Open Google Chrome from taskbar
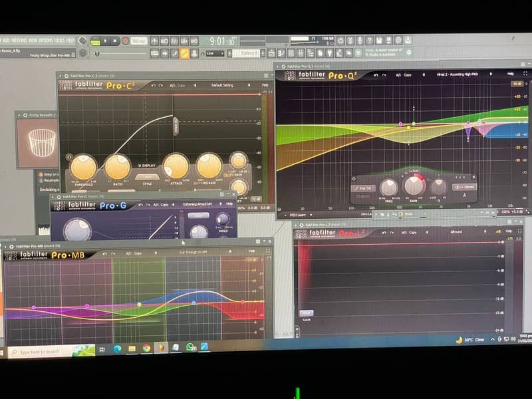 (146, 348)
